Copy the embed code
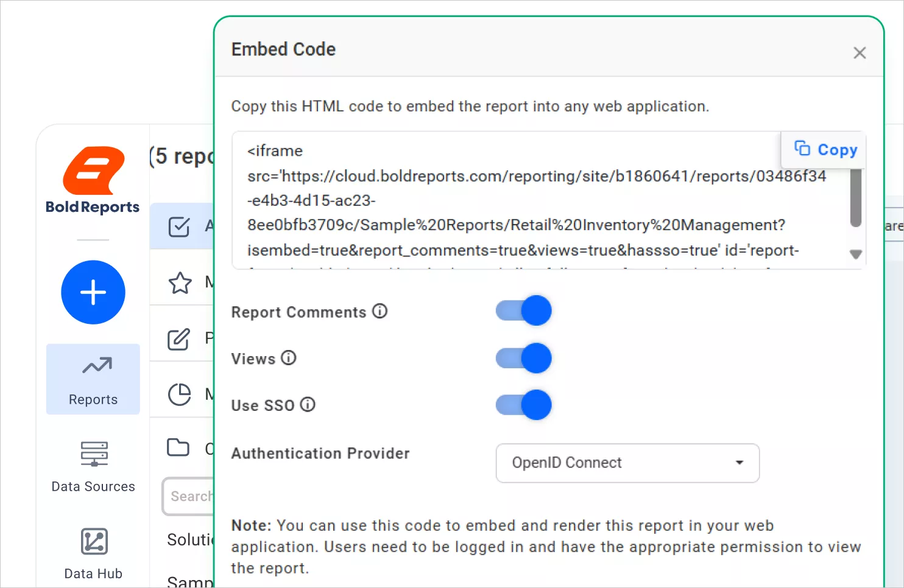The image size is (904, 588). point(823,149)
